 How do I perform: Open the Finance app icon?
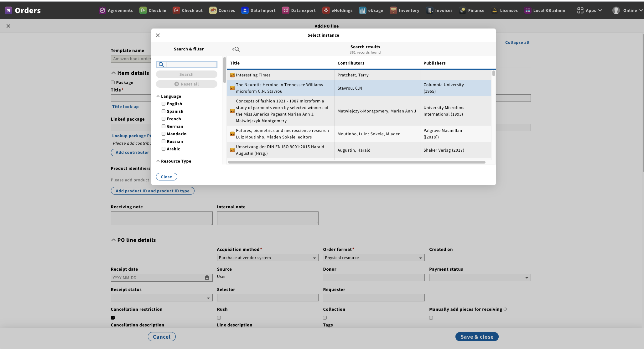(x=462, y=10)
